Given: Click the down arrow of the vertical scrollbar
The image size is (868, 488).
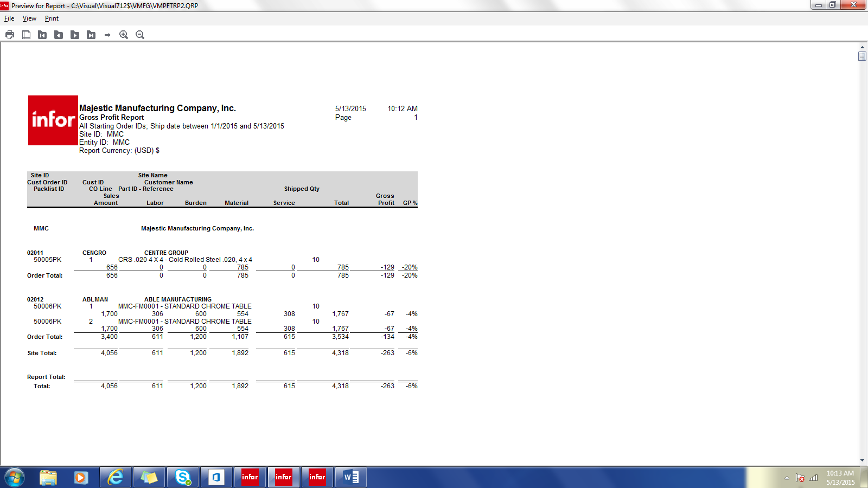Looking at the screenshot, I should click(862, 460).
